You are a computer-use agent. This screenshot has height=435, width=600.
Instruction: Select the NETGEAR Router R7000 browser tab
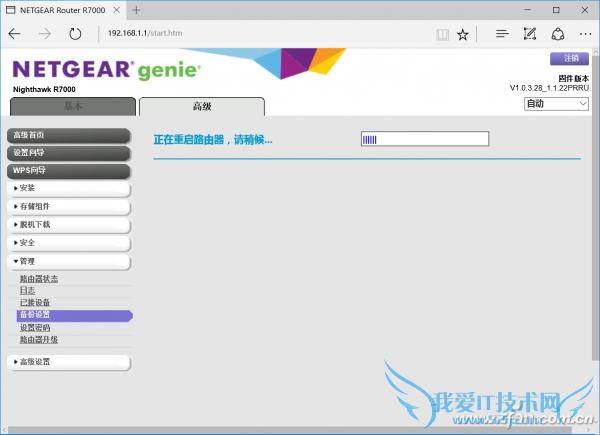click(63, 10)
